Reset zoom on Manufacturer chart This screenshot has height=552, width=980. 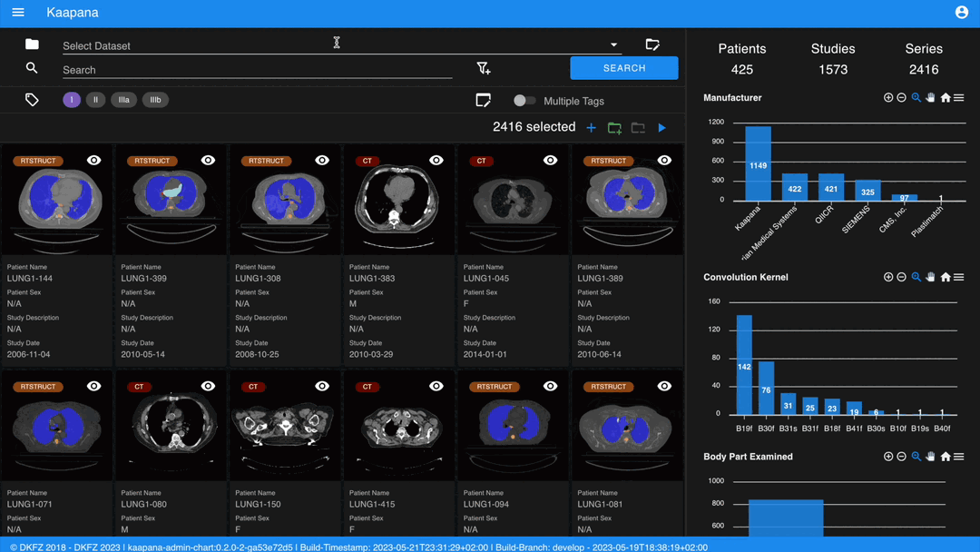coord(946,97)
